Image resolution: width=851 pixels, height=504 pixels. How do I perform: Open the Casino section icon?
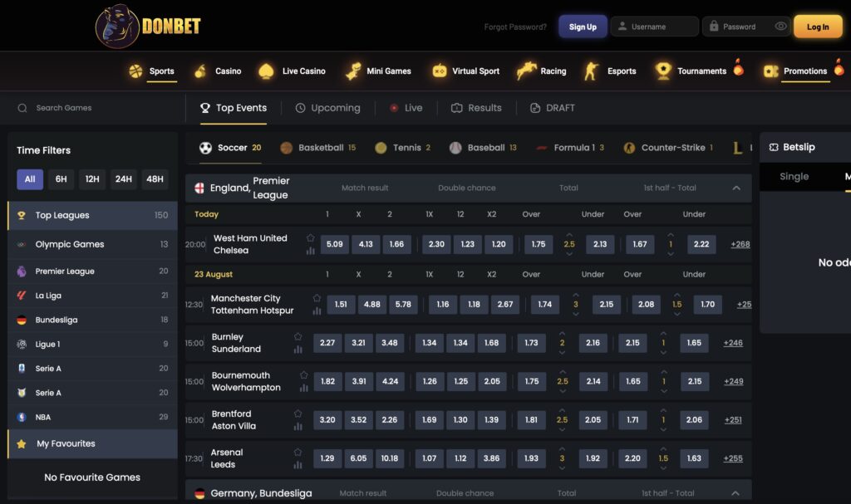pyautogui.click(x=199, y=71)
